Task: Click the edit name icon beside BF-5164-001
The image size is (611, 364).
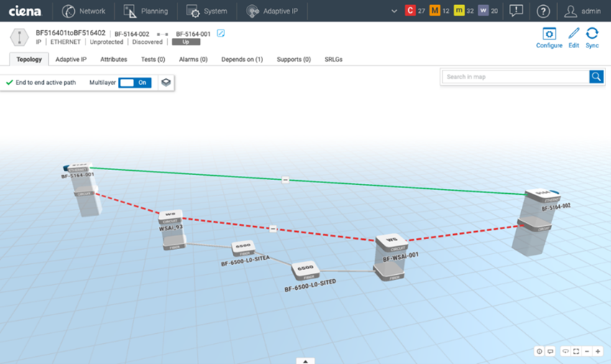Action: click(221, 33)
